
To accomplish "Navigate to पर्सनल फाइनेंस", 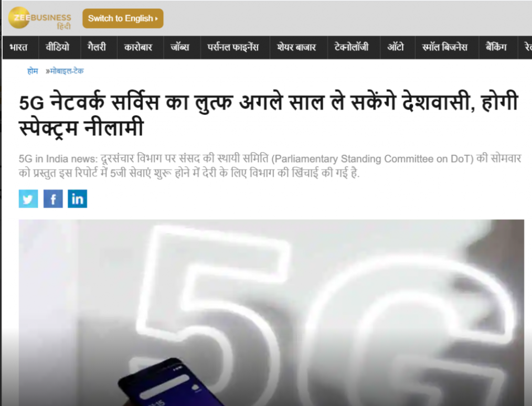I will pyautogui.click(x=233, y=47).
